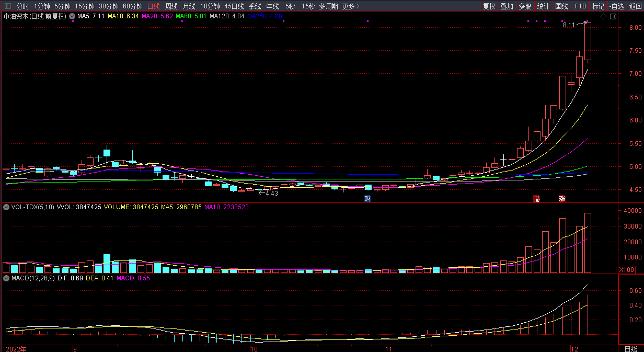
Task: Expand the MACD indicator dropdown arrow
Action: [6, 278]
